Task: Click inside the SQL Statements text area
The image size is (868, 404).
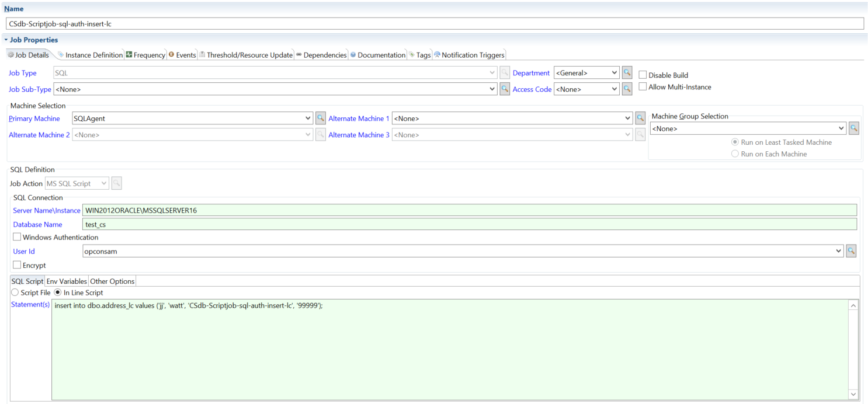Action: 450,350
